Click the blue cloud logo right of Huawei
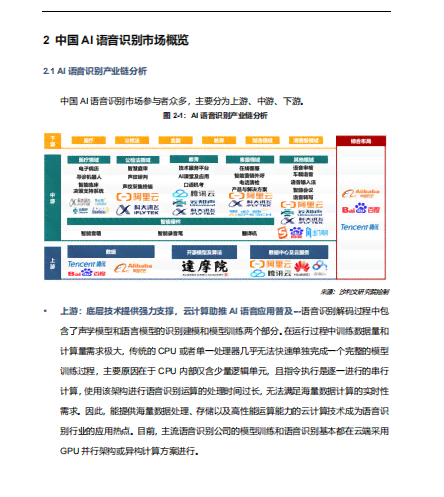444x497 pixels. click(x=320, y=266)
